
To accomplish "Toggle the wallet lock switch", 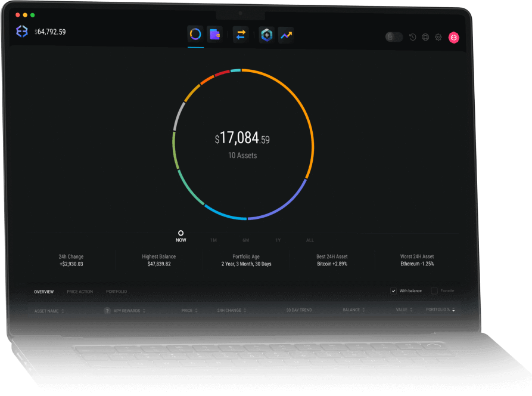I will coord(394,37).
